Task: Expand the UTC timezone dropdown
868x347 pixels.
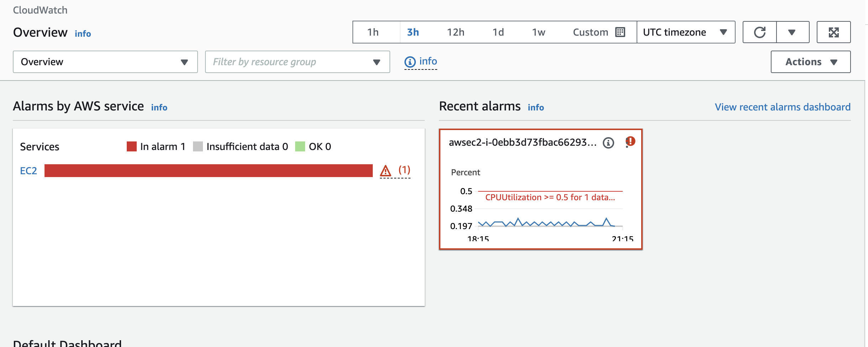Action: point(685,32)
